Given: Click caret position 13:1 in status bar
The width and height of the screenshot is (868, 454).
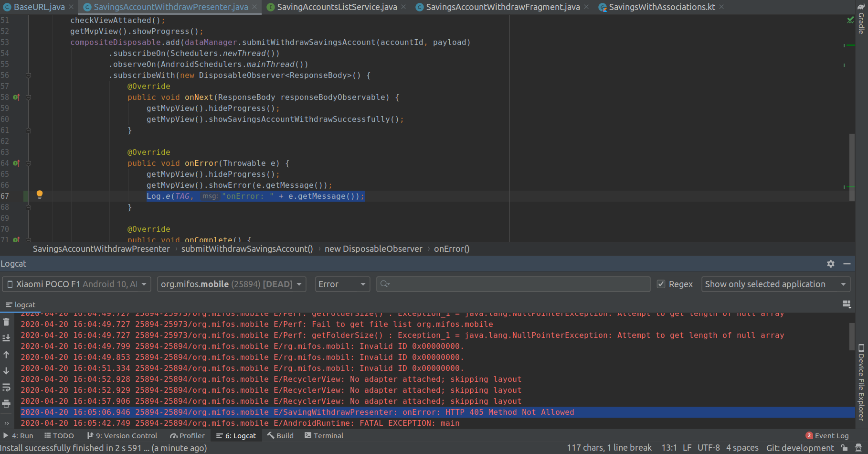Looking at the screenshot, I should pyautogui.click(x=669, y=448).
